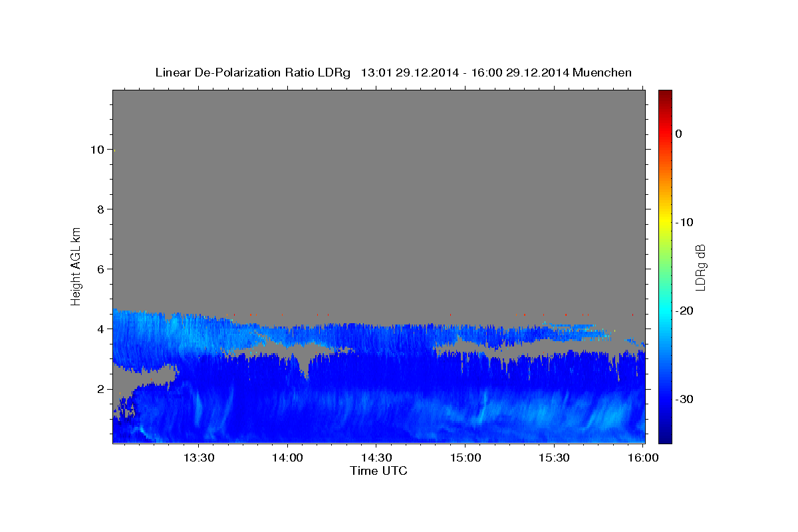Image resolution: width=798 pixels, height=532 pixels.
Task: Click the 13:30 time tick label
Action: click(199, 458)
